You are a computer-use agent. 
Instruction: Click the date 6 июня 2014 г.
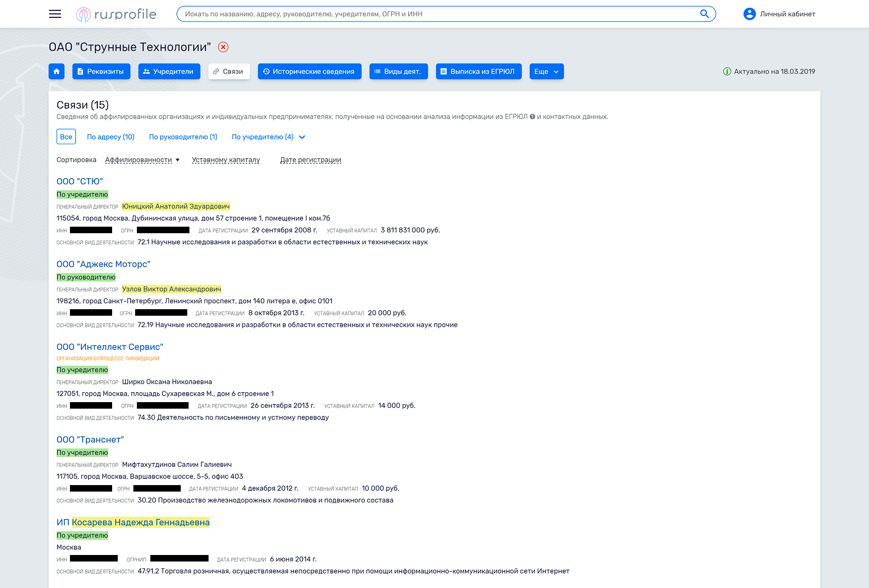pos(293,559)
